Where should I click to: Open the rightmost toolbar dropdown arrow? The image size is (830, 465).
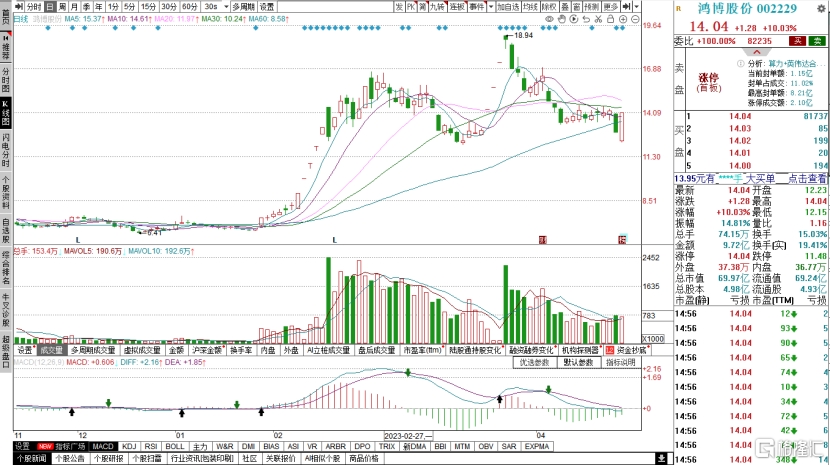(637, 6)
